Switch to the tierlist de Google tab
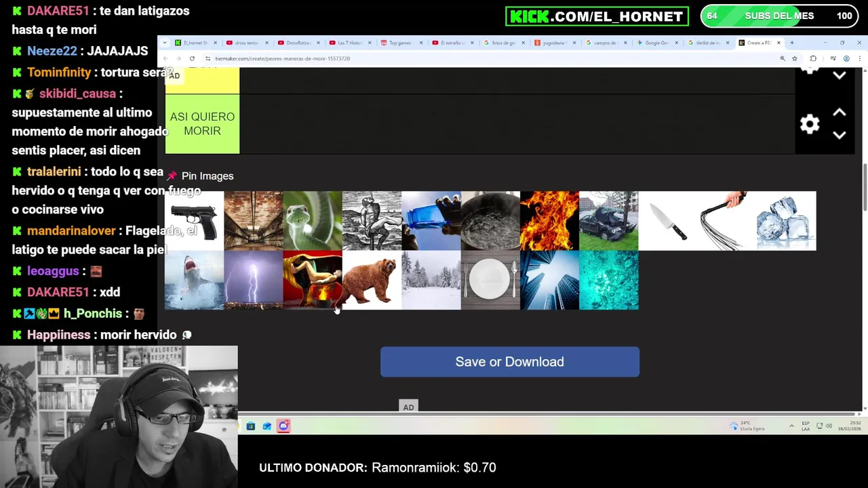 point(708,43)
